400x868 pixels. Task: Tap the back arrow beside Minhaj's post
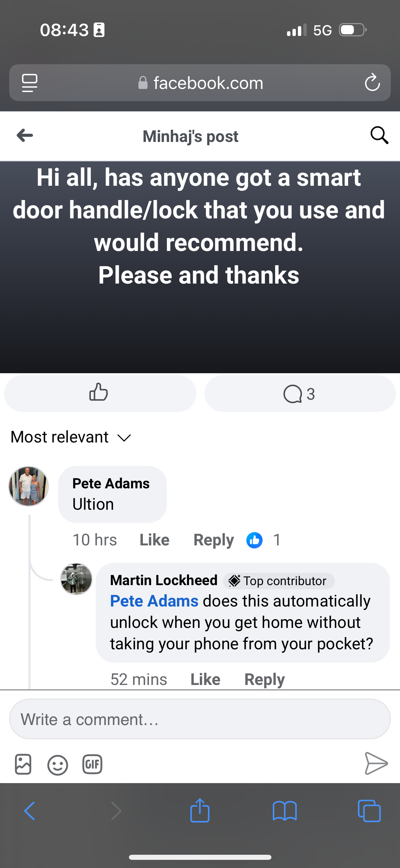click(x=25, y=135)
